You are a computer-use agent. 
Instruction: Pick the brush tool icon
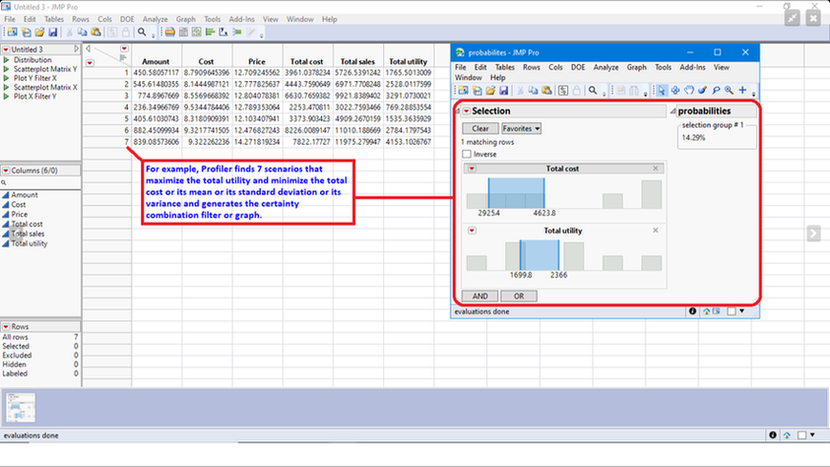pyautogui.click(x=702, y=91)
